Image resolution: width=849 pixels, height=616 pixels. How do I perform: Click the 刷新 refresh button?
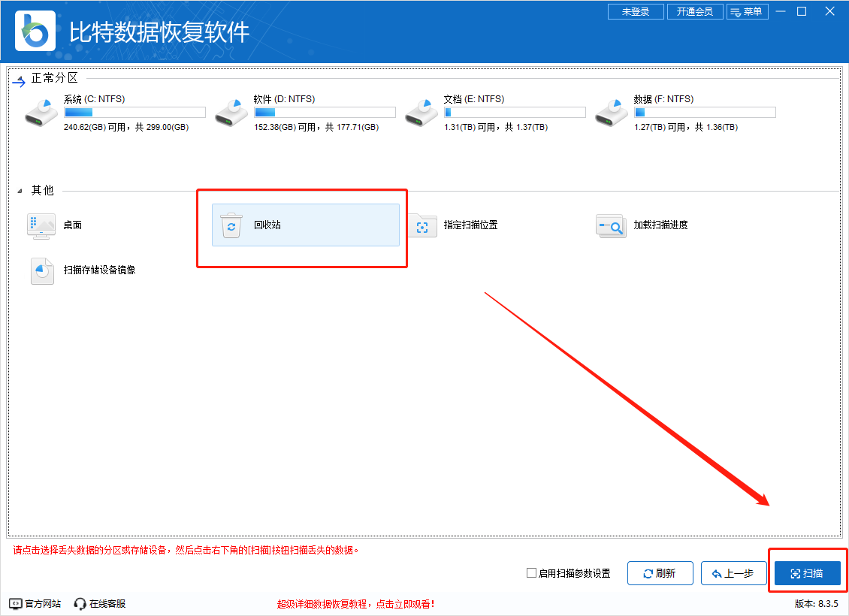(x=660, y=573)
